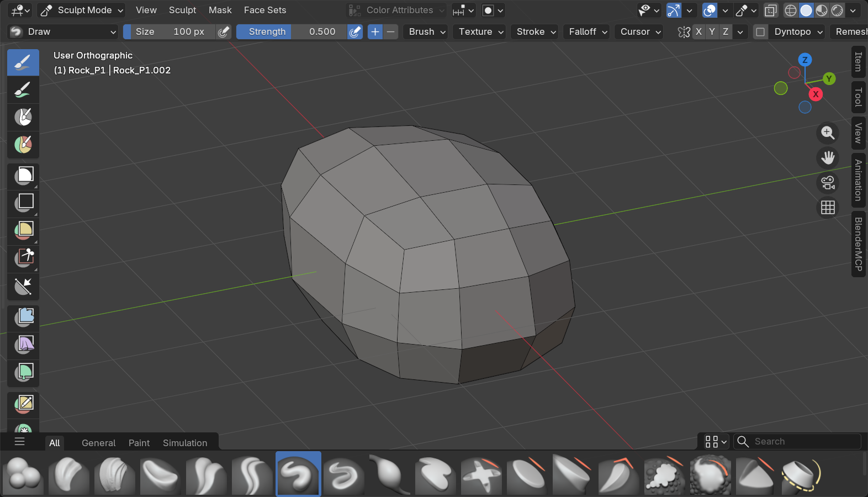Select Wireframe viewport shading mode
The image size is (868, 497).
(791, 10)
